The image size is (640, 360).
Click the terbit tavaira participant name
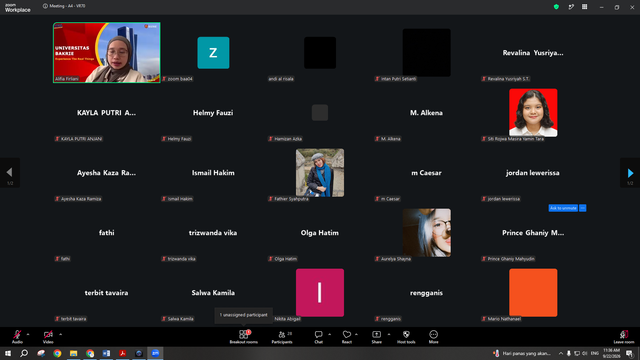(x=107, y=293)
